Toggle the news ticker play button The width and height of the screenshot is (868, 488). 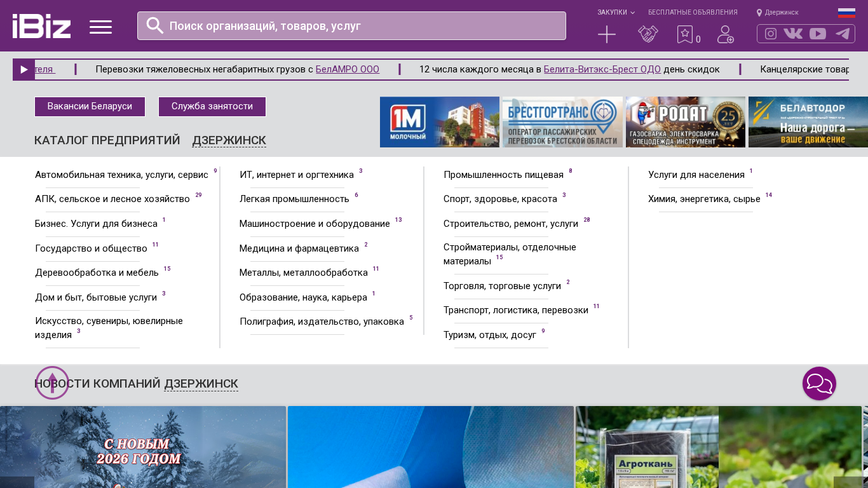pyautogui.click(x=24, y=70)
